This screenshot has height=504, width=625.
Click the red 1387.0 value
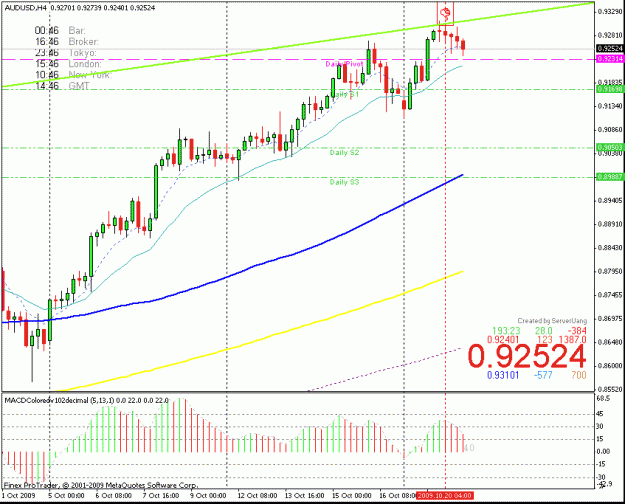tap(572, 339)
